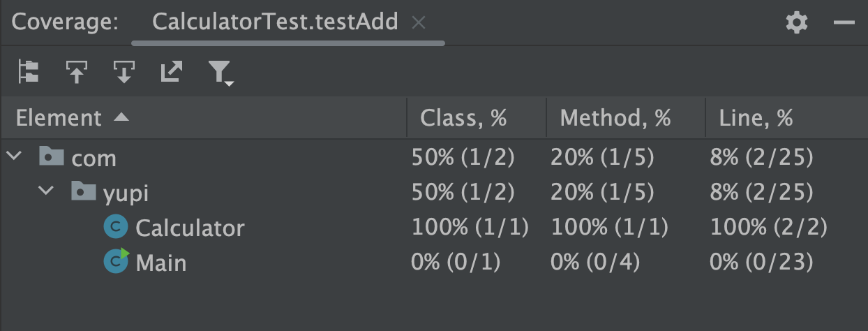Image resolution: width=868 pixels, height=331 pixels.
Task: Click the yupi package folder icon
Action: point(84,191)
